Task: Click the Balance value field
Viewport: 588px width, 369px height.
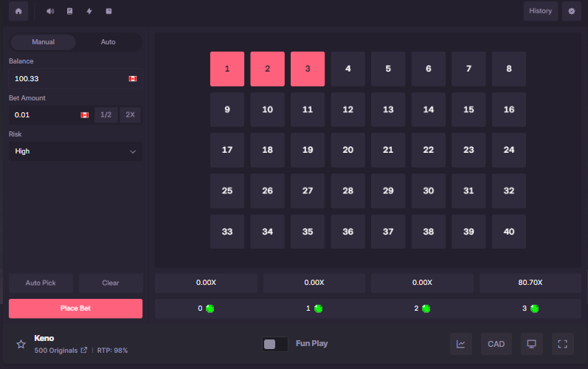Action: pos(75,79)
